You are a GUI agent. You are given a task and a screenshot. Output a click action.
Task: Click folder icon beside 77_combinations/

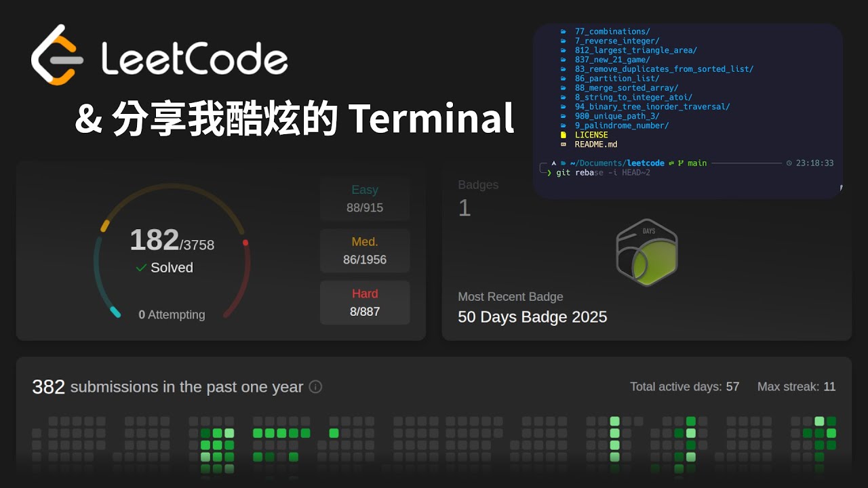(x=564, y=32)
